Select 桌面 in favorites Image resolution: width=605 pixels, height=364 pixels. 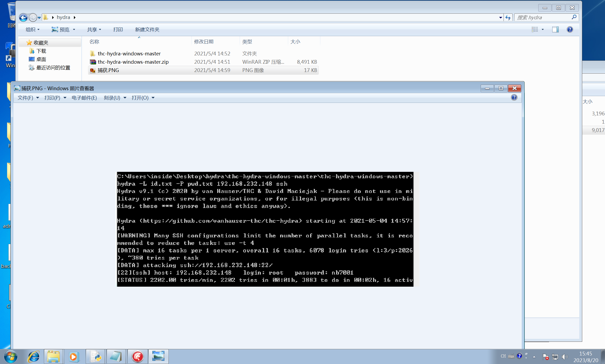(41, 59)
